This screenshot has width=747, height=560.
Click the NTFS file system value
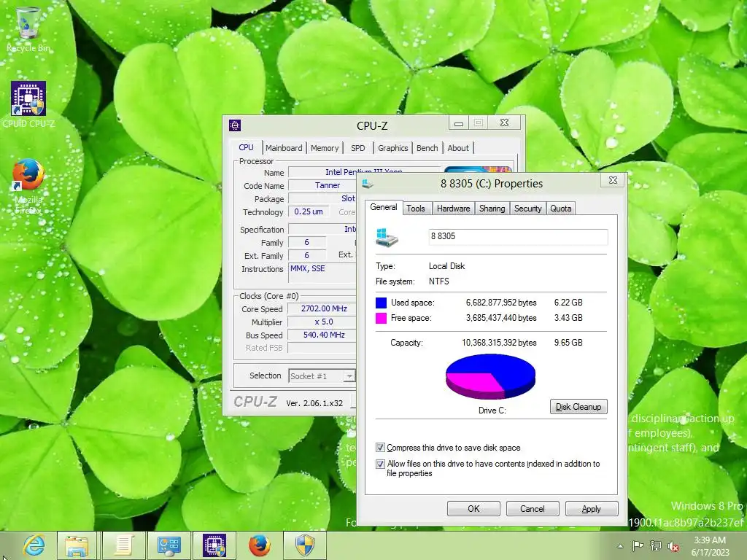(x=438, y=281)
